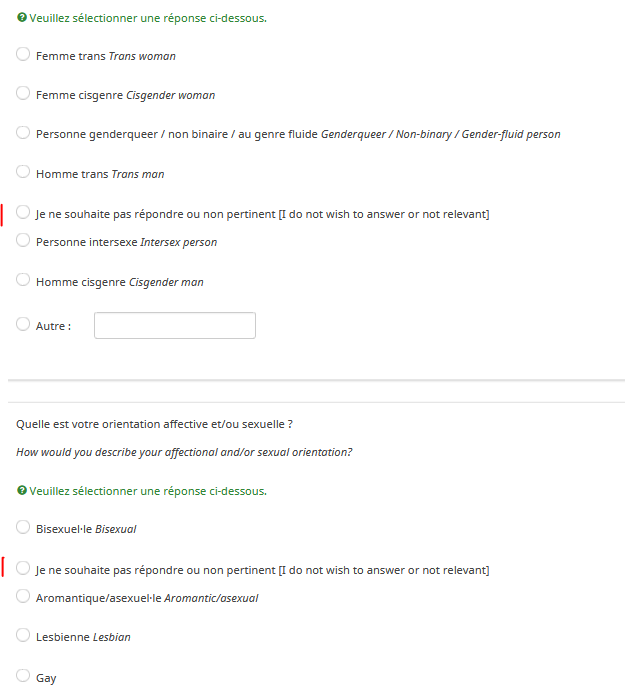Select the Gay radio button
The image size is (625, 694).
[23, 677]
